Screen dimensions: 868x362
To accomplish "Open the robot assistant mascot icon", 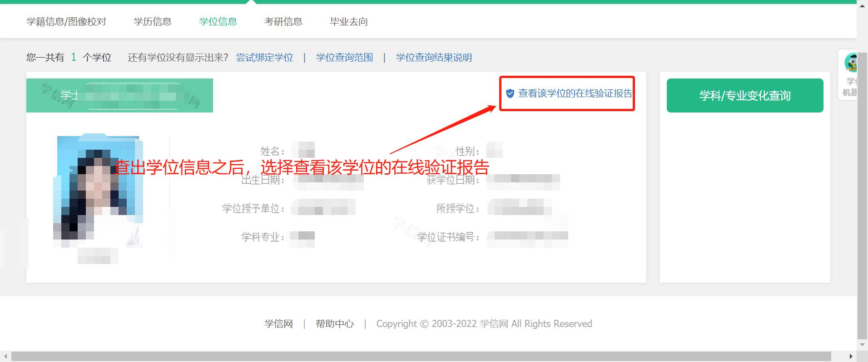I will coord(850,63).
